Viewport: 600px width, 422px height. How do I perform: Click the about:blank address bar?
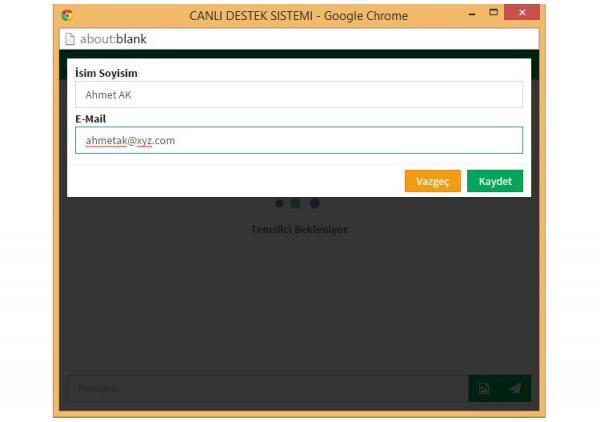click(299, 39)
